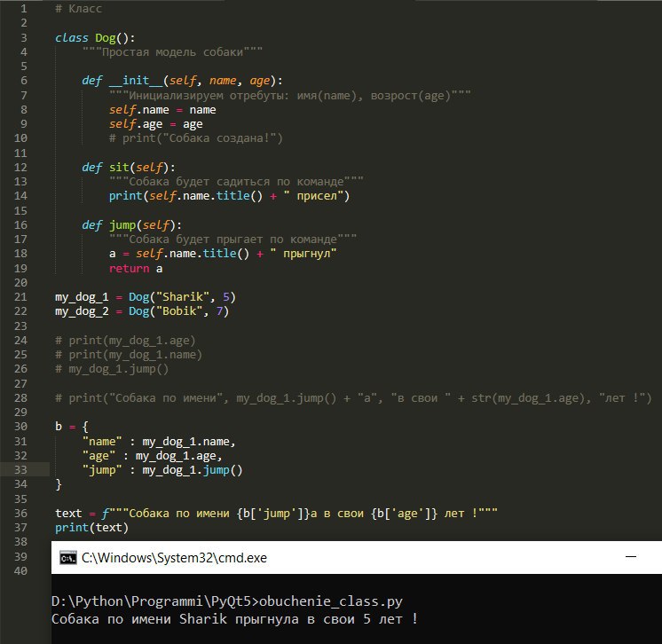Viewport: 662px width, 644px height.
Task: Click line number 33 in gutter
Action: tap(20, 470)
